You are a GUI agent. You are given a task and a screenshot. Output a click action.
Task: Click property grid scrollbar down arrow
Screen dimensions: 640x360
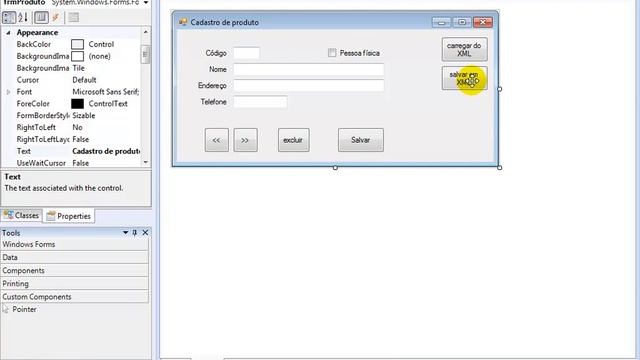point(146,162)
